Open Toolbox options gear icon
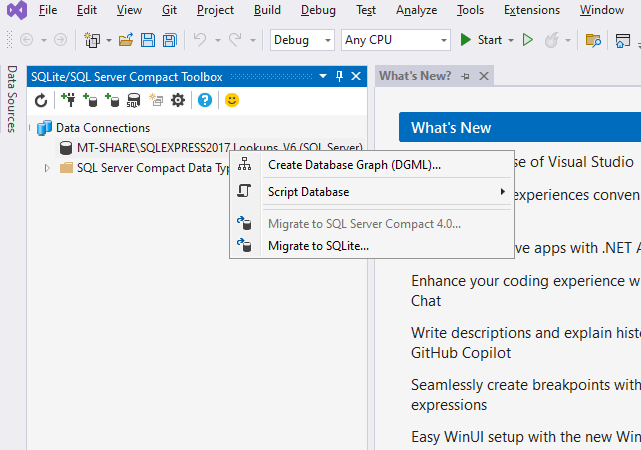 pyautogui.click(x=178, y=100)
